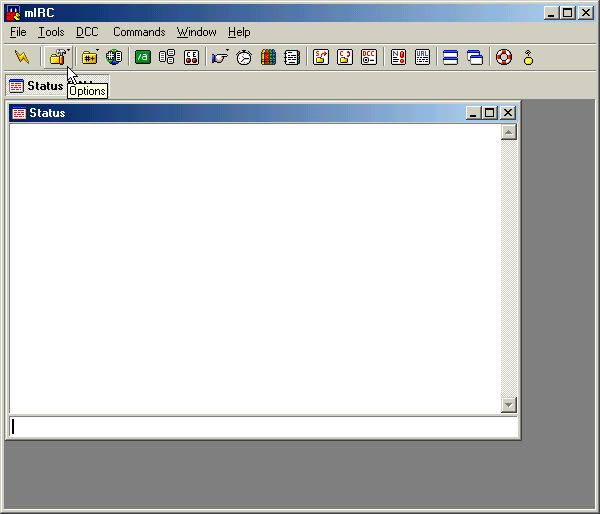The image size is (600, 514).
Task: Click the Cascade windows toolbar icon
Action: tap(475, 57)
